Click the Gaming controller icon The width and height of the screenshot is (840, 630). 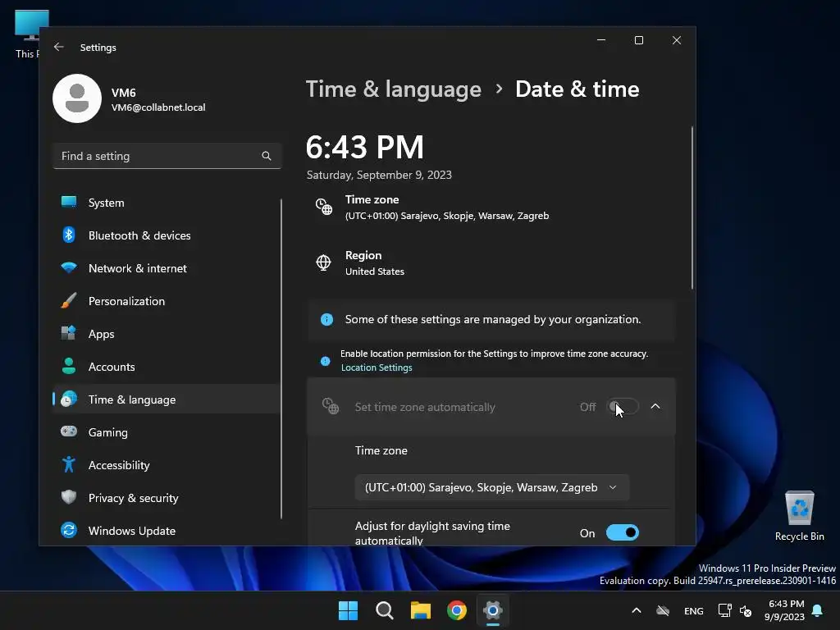click(x=69, y=431)
